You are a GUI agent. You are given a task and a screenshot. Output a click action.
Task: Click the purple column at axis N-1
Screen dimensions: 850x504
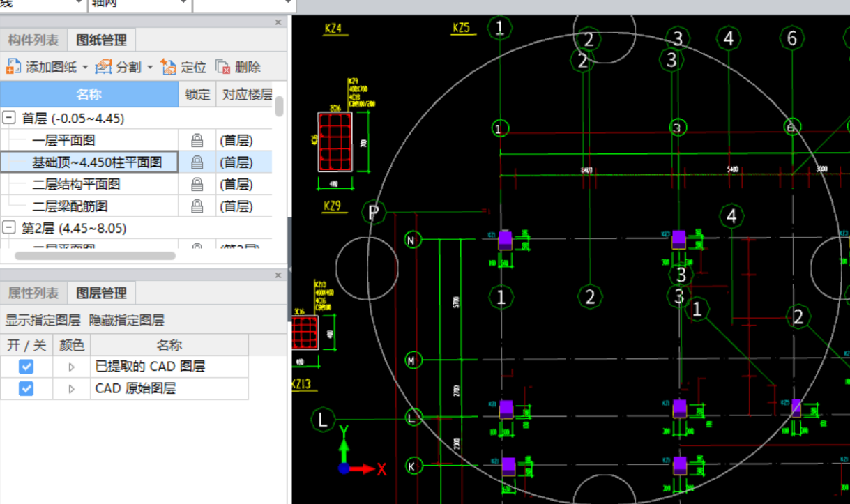coord(505,240)
